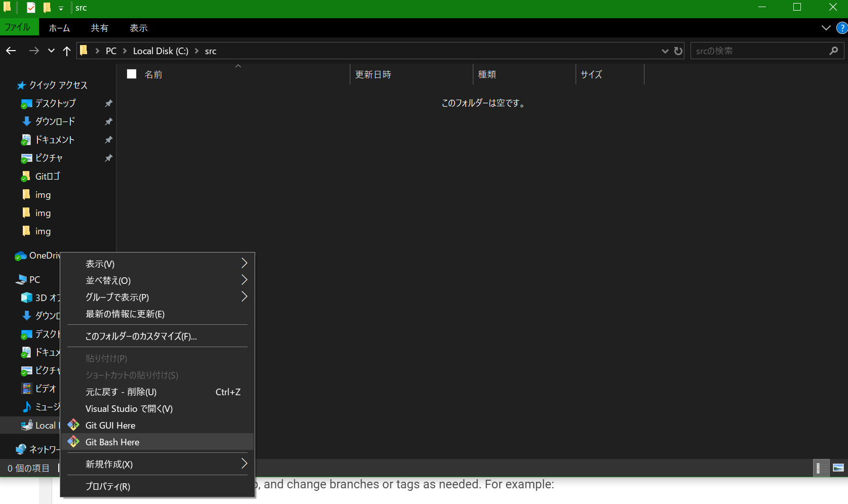Viewport: 848px width, 504px height.
Task: Expand the 新規作成(X) submenu
Action: coord(244,464)
